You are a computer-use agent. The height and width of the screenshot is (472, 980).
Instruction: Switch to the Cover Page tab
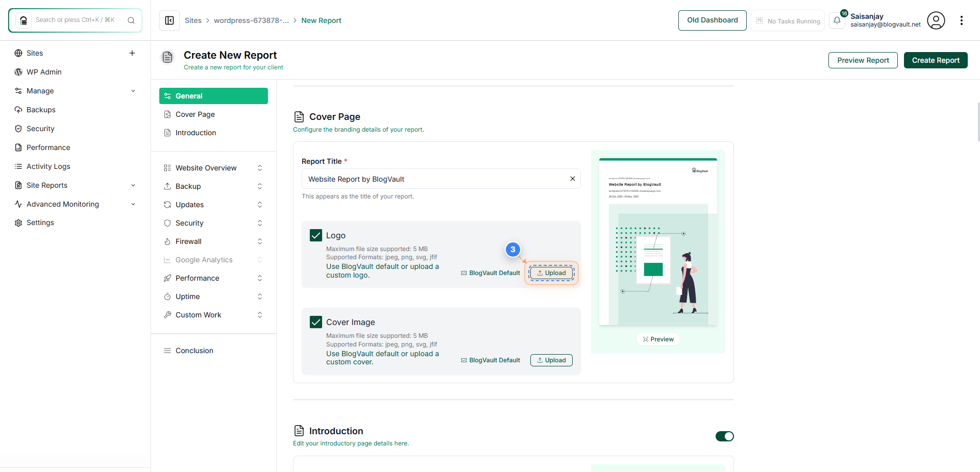tap(194, 114)
